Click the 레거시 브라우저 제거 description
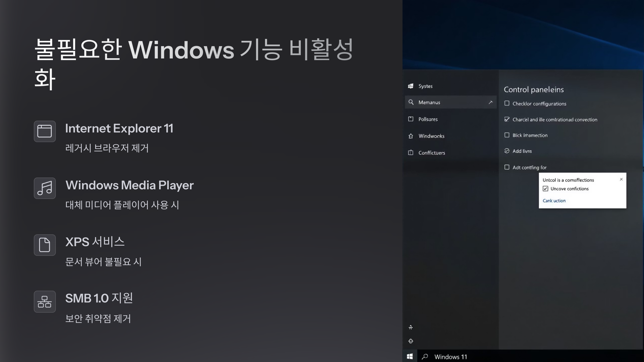 [107, 148]
